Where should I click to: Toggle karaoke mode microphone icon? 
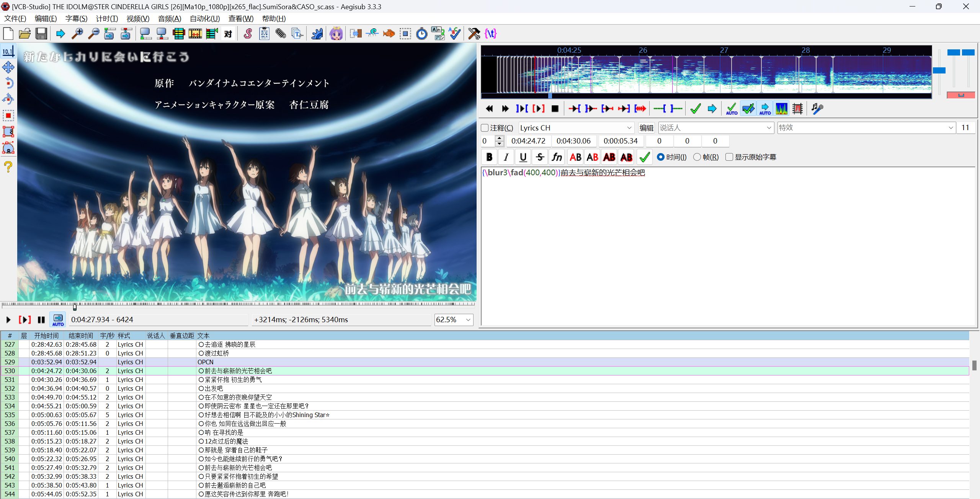coord(817,109)
